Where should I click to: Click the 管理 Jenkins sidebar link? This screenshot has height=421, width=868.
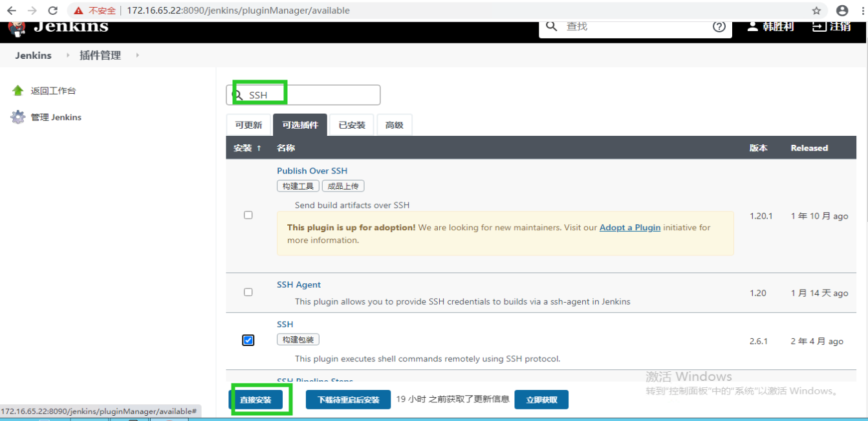click(56, 118)
